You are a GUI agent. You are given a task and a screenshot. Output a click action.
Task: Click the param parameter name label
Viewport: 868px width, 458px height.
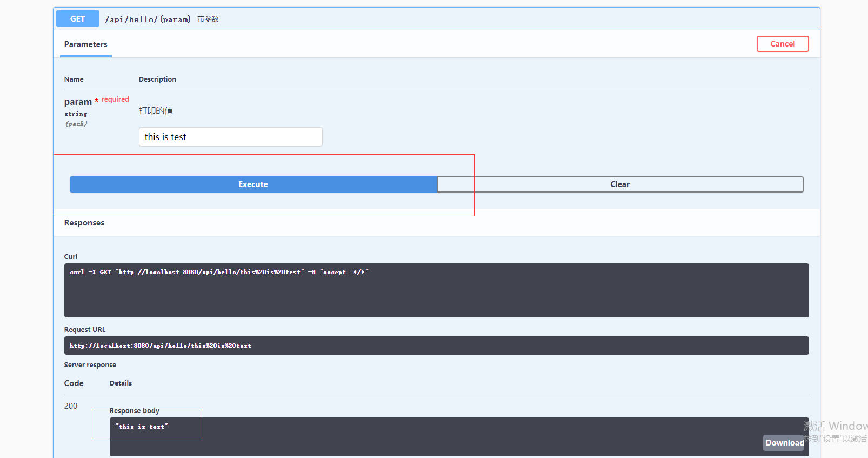78,102
